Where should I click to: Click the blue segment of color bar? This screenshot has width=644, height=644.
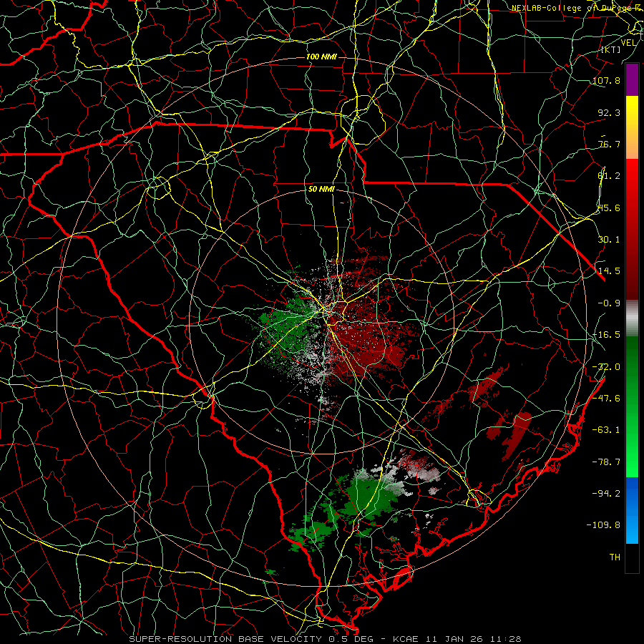click(x=632, y=510)
